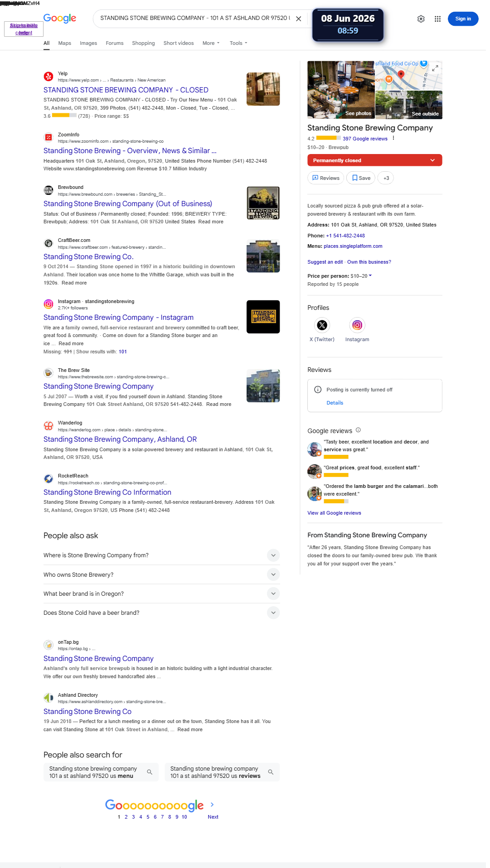Open the three-dot menu beside Google reviews

pos(393,138)
